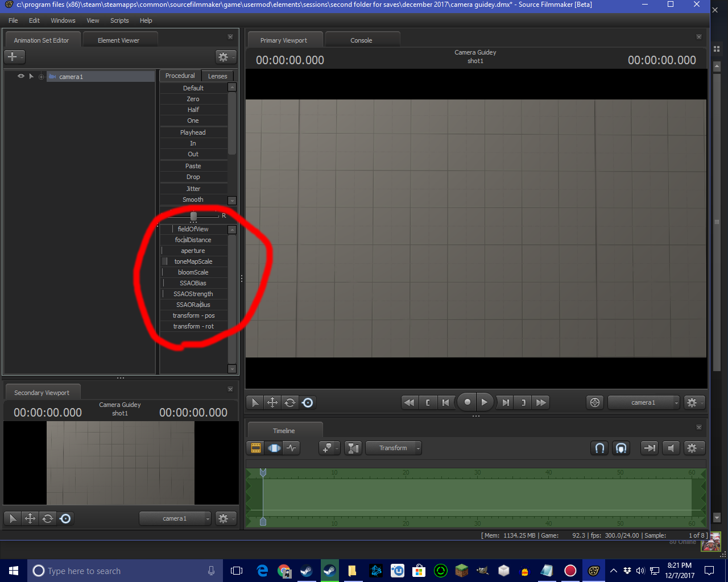Launch Microsoft Edge from the taskbar
This screenshot has width=728, height=582.
(x=262, y=571)
